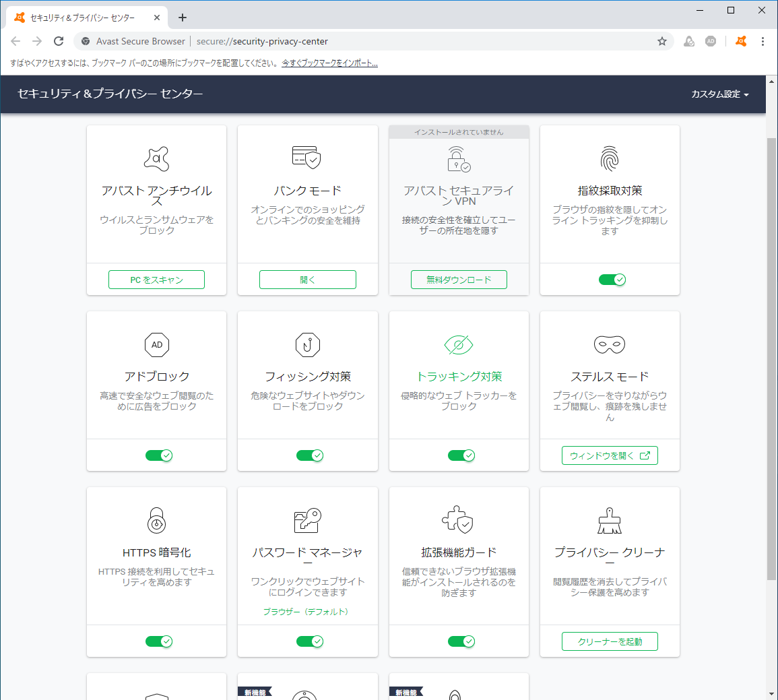Toggle 指紋採取対策 switch off
Screen dimensions: 778x700
click(x=612, y=280)
